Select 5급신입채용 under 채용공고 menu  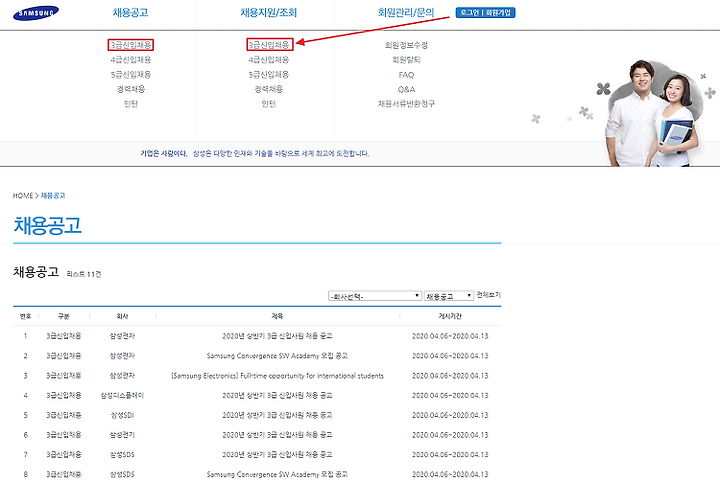pyautogui.click(x=131, y=74)
